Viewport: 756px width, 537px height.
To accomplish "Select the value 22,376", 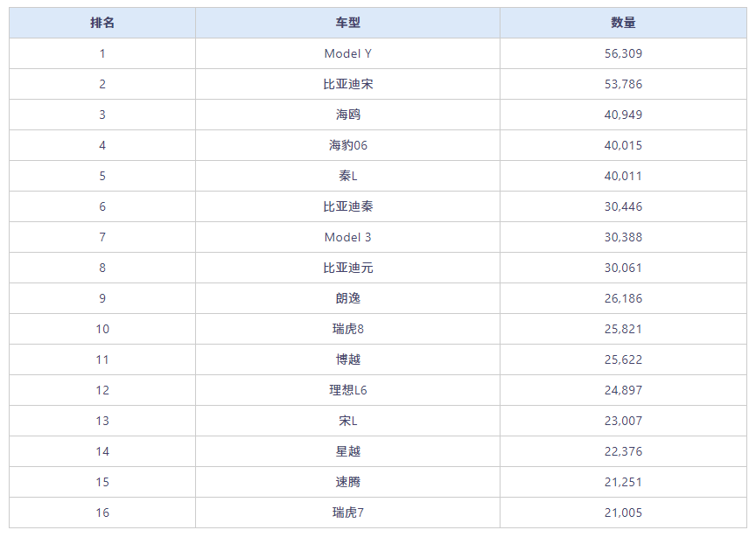I will pos(623,451).
